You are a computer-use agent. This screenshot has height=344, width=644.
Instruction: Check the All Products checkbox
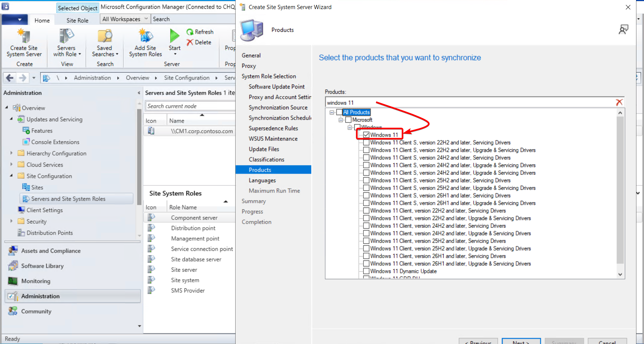pos(339,112)
